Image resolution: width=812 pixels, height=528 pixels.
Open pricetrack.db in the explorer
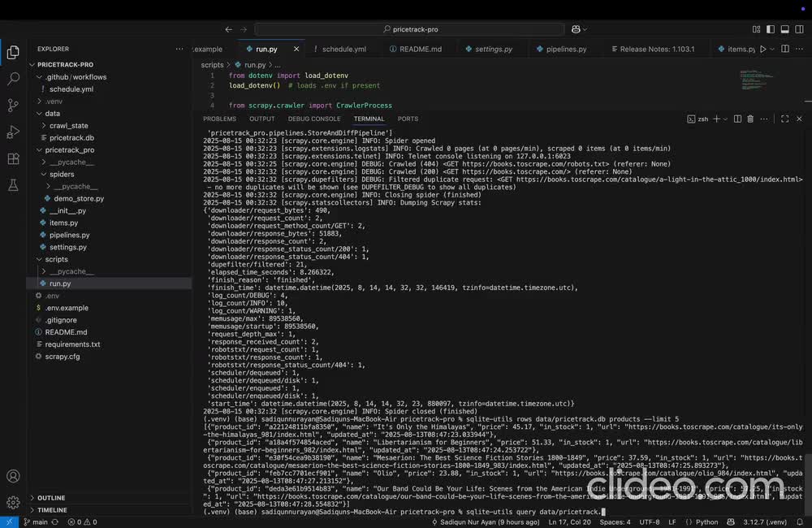(110, 138)
